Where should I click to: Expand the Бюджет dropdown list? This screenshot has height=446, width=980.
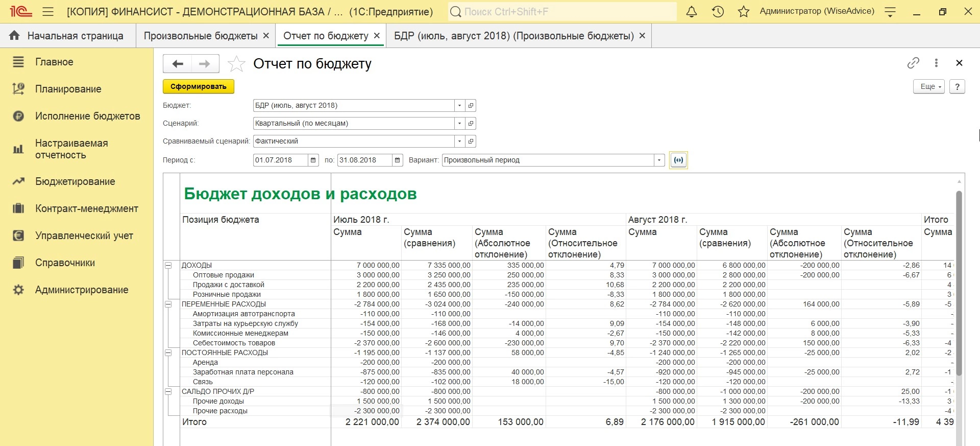coord(459,106)
